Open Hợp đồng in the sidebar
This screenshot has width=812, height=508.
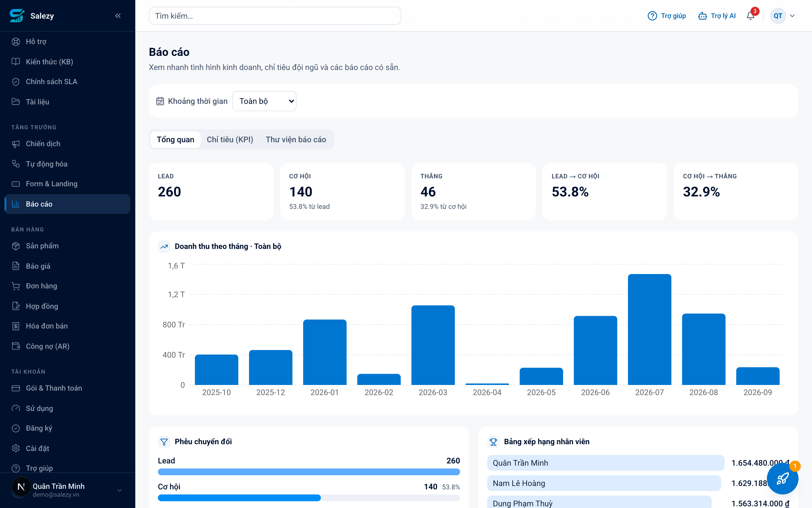click(67, 306)
